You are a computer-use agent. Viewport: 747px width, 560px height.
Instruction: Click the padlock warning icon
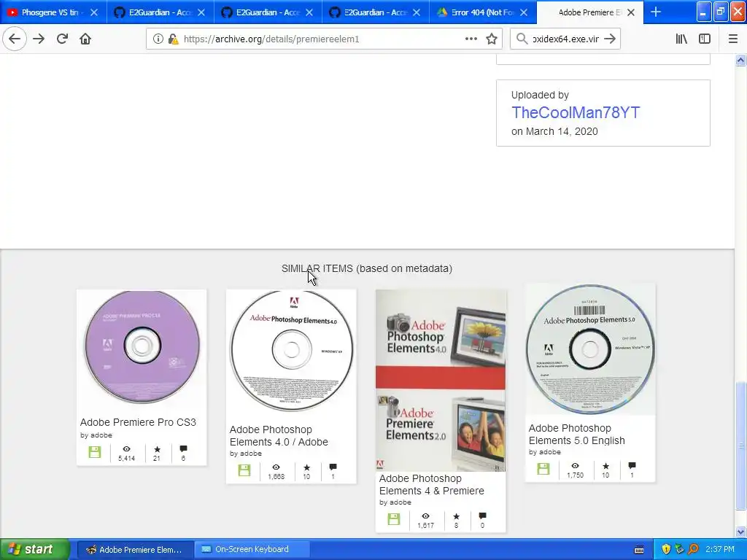tap(174, 39)
